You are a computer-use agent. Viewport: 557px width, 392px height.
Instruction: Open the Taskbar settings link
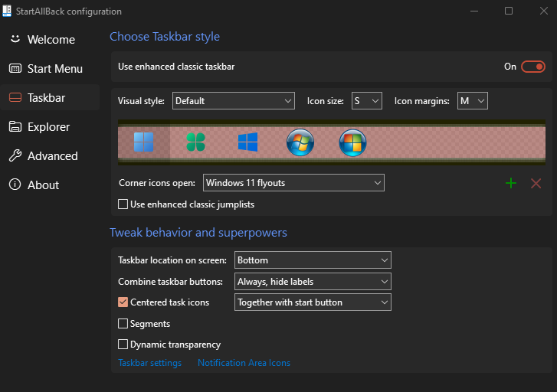pos(149,363)
